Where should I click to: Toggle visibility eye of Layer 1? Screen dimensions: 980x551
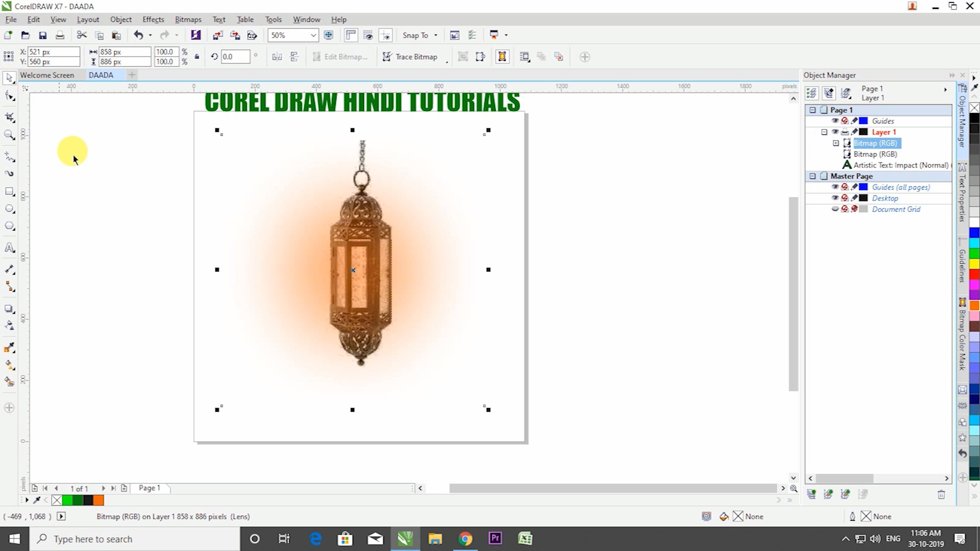835,132
